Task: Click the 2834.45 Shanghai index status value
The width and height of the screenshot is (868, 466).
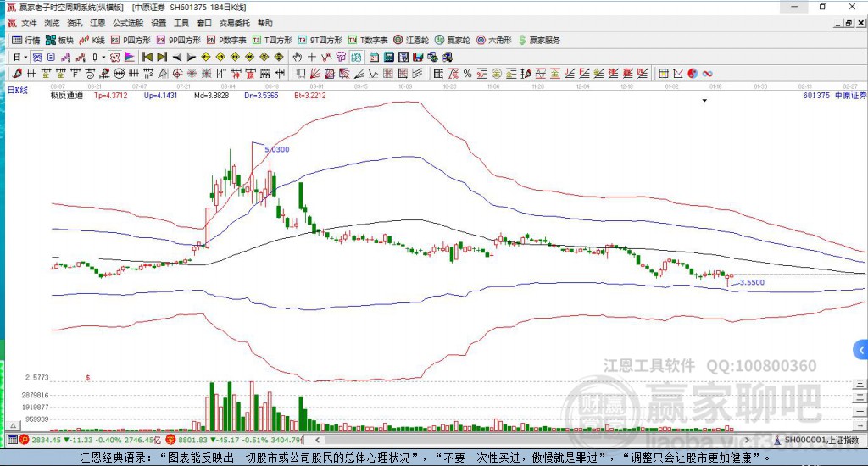Action: point(46,440)
